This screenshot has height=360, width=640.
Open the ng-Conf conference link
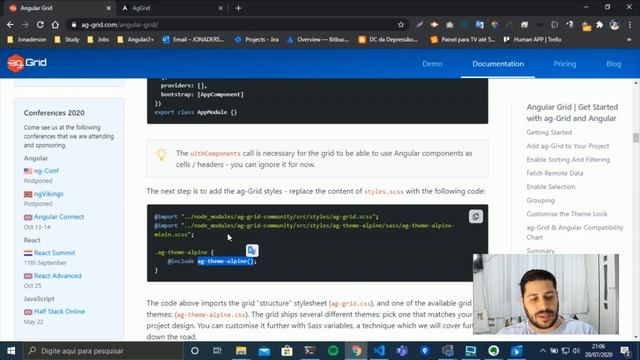coord(46,171)
